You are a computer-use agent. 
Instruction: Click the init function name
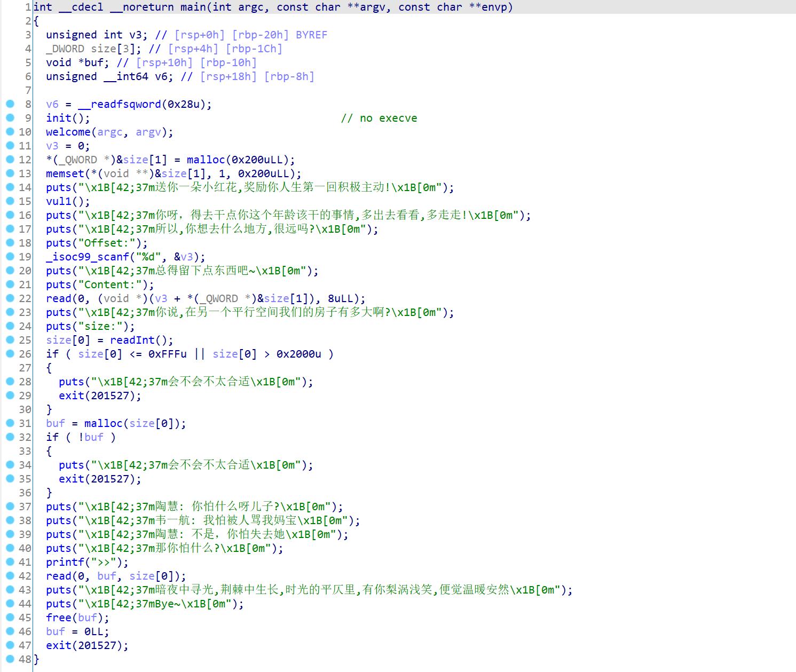(59, 118)
